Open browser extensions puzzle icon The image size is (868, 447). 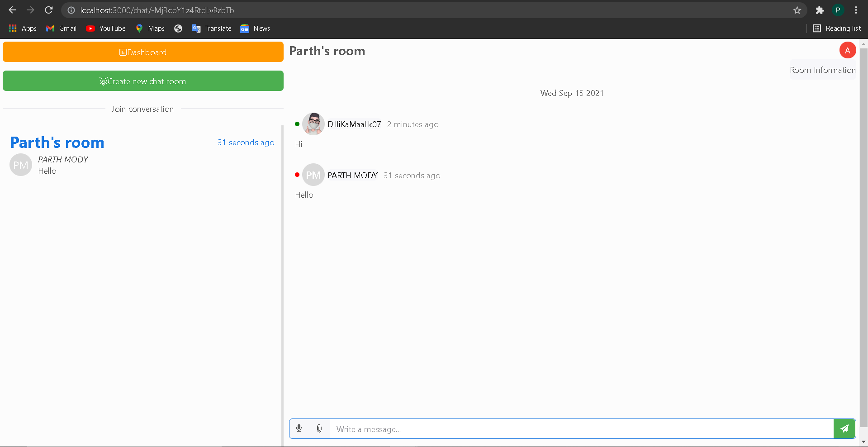click(820, 10)
